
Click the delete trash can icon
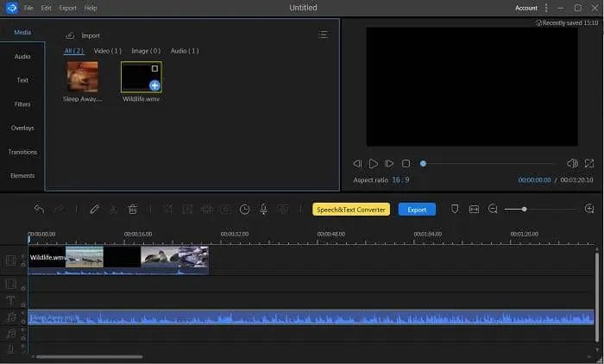(133, 210)
